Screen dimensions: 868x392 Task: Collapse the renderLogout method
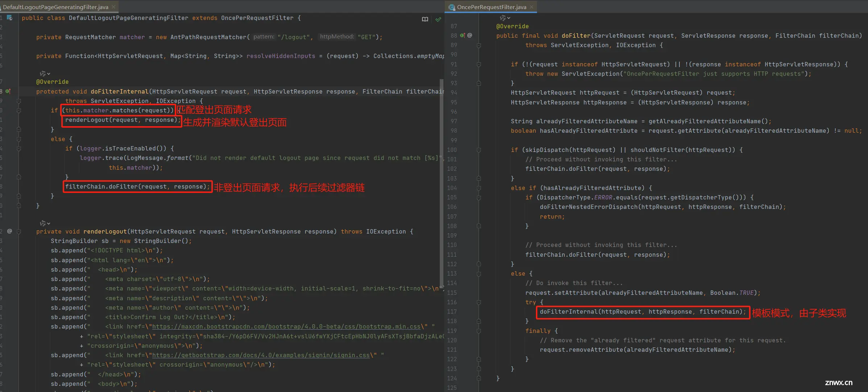(19, 231)
